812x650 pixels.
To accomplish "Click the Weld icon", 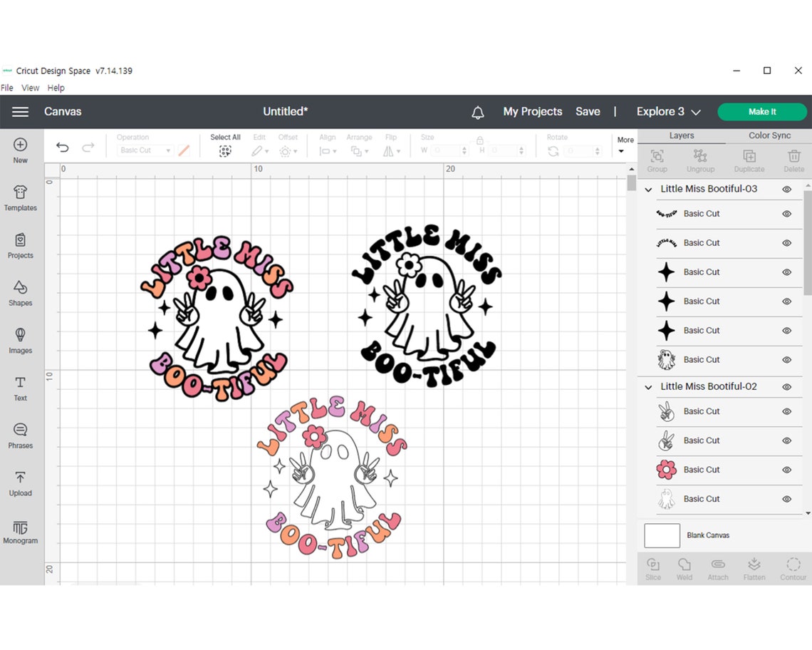I will (684, 567).
